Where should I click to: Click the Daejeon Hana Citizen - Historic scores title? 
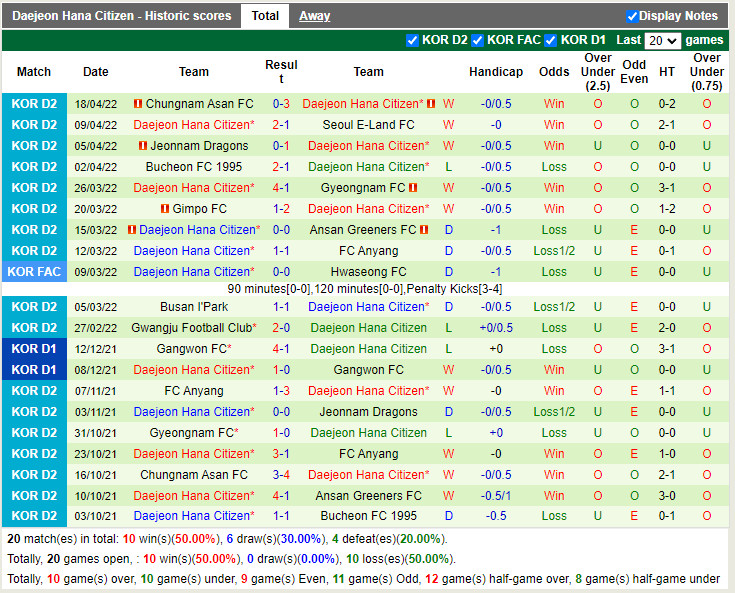121,16
